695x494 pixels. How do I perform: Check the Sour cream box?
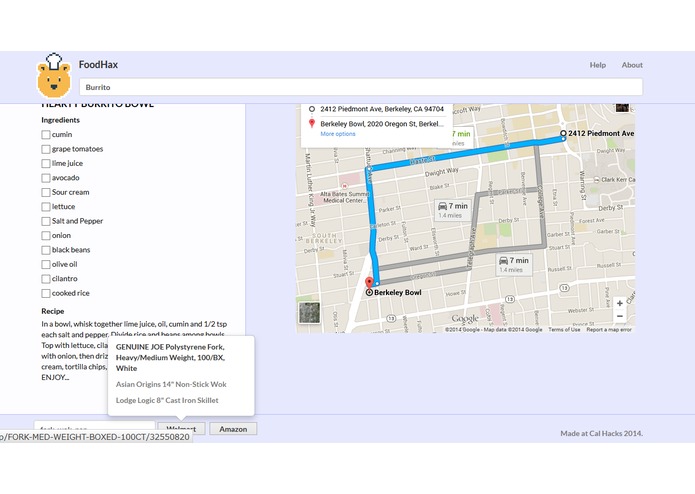(46, 192)
